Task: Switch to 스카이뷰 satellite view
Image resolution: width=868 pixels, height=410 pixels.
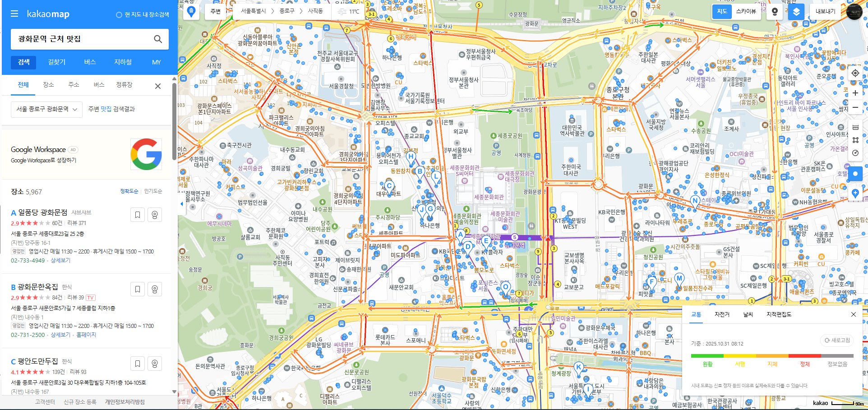Action: [x=746, y=11]
